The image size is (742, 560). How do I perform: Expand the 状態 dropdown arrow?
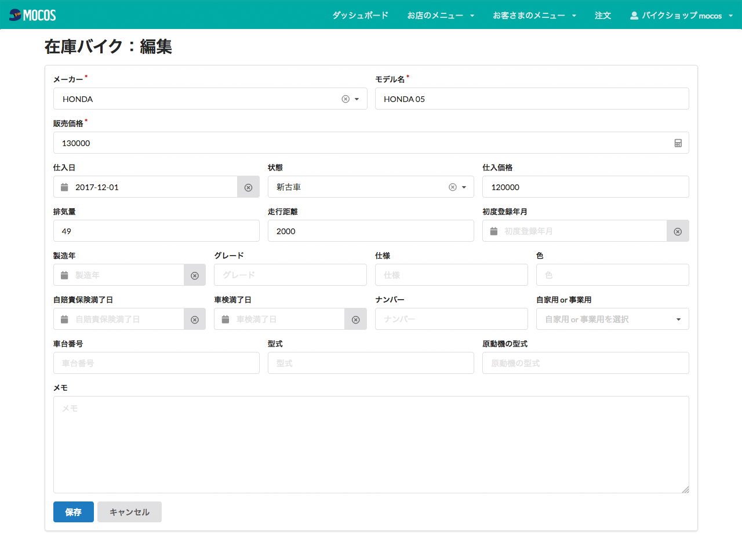[x=464, y=187]
